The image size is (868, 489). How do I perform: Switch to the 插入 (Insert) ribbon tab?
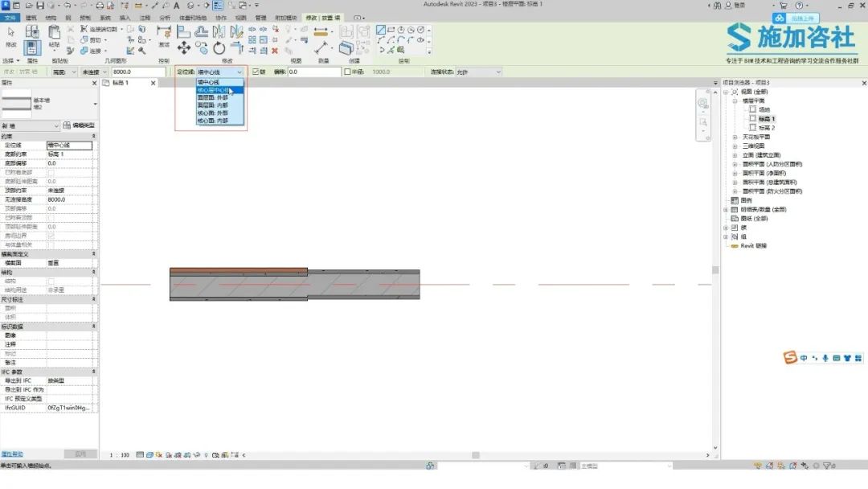(125, 18)
